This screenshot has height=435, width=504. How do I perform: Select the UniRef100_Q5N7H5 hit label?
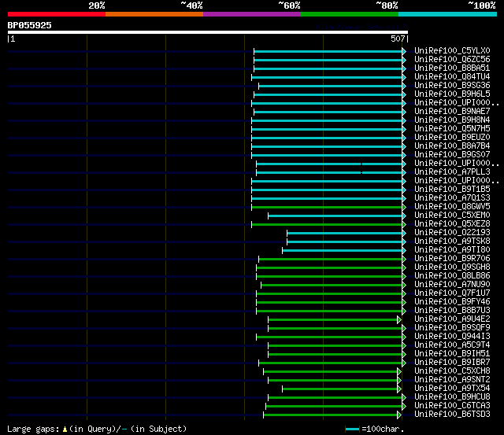pyautogui.click(x=452, y=129)
